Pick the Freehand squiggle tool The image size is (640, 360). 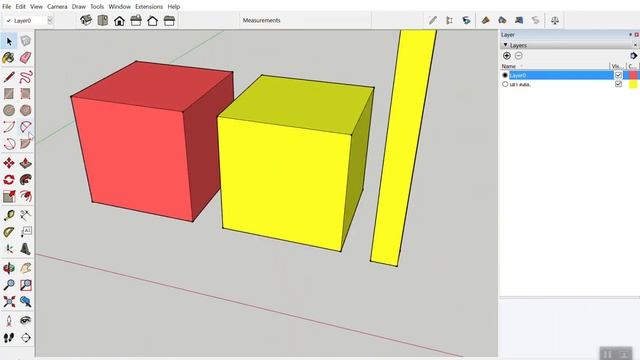pos(26,77)
